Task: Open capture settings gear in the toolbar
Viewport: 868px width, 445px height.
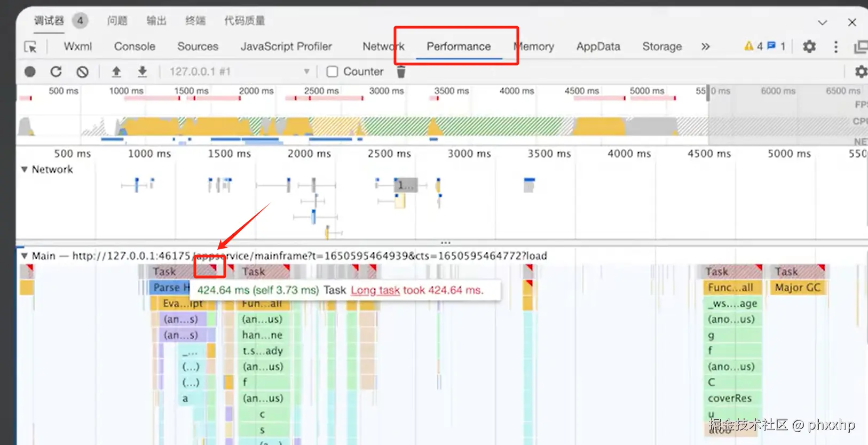Action: 861,71
